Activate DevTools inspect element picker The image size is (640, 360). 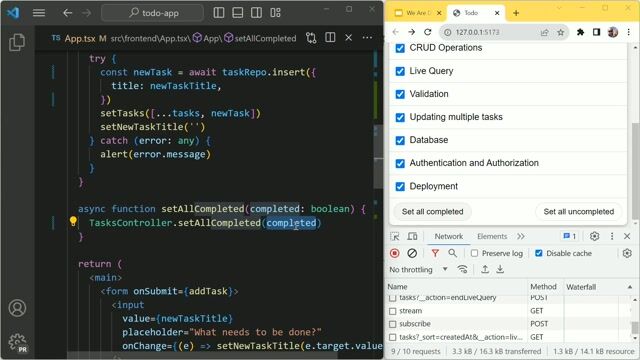pos(395,236)
